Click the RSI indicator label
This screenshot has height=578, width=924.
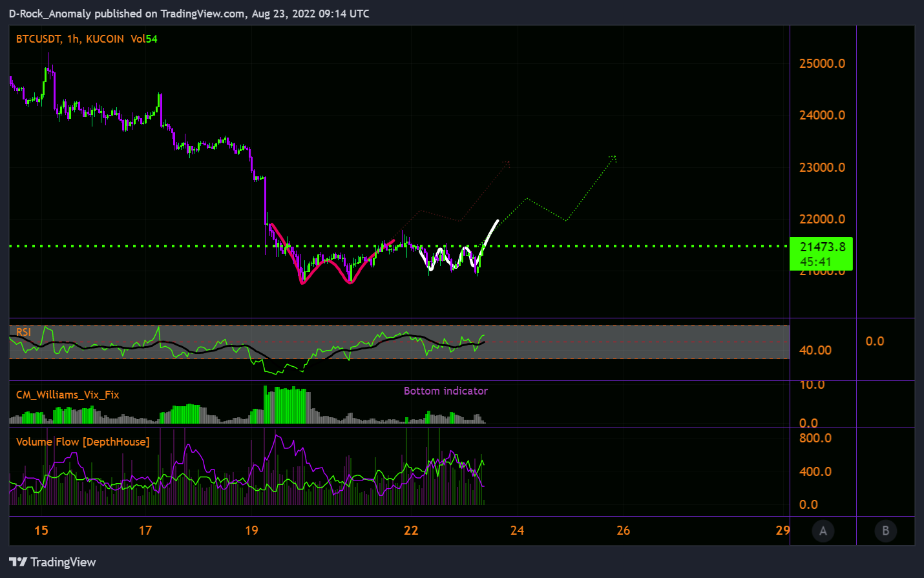(x=23, y=332)
